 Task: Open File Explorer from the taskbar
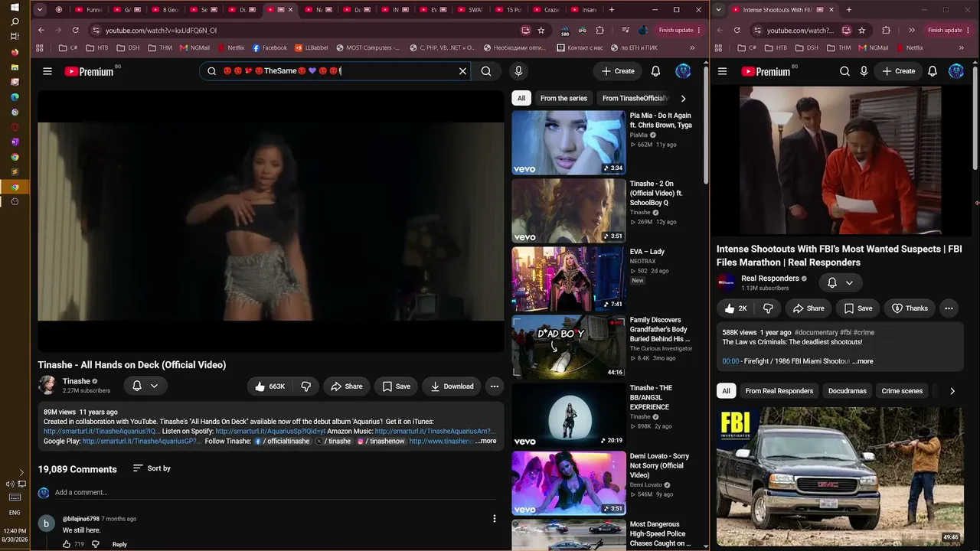tap(15, 67)
